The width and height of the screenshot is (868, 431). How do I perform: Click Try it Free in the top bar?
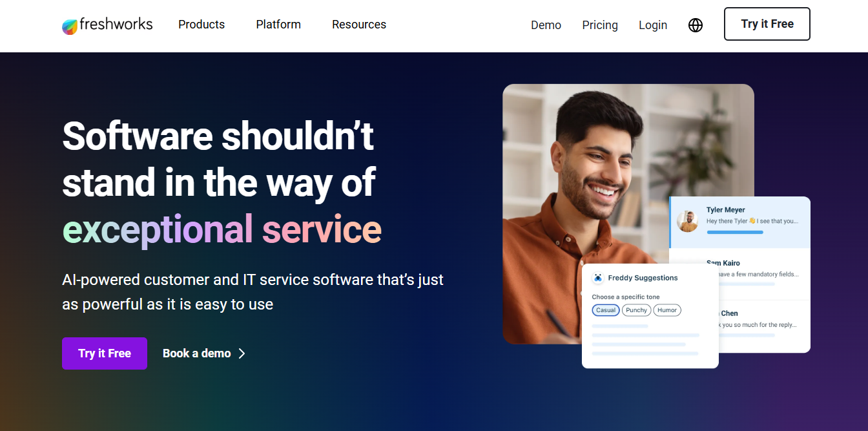(x=767, y=24)
